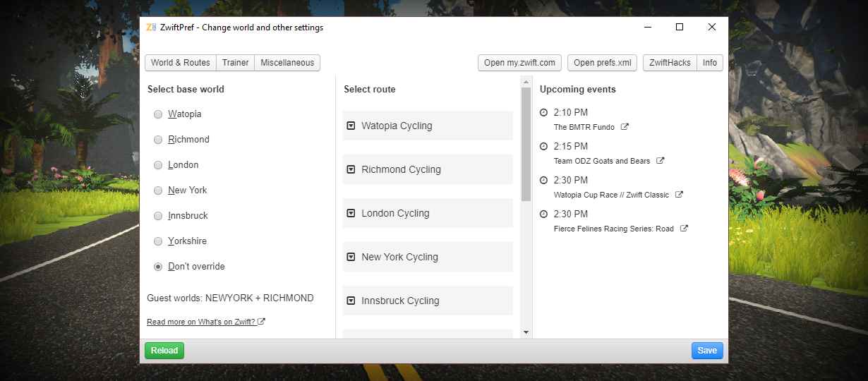Expand the Innsbruck Cycling route list
Viewport: 868px width, 381px height.
(x=428, y=301)
